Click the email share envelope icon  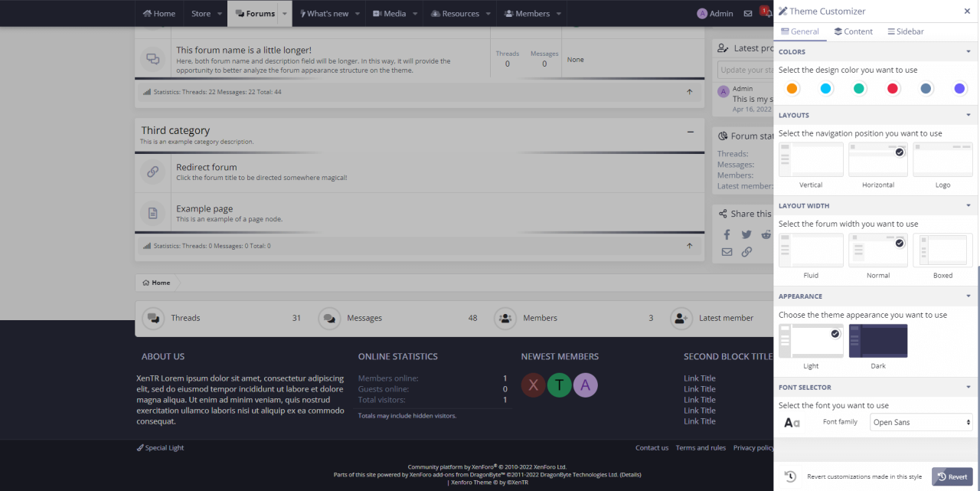pos(727,252)
